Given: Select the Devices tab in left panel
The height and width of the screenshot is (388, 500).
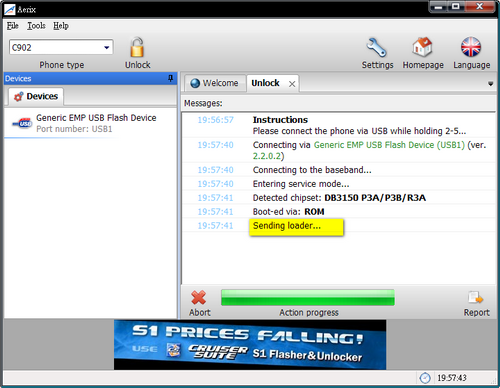Looking at the screenshot, I should (36, 96).
